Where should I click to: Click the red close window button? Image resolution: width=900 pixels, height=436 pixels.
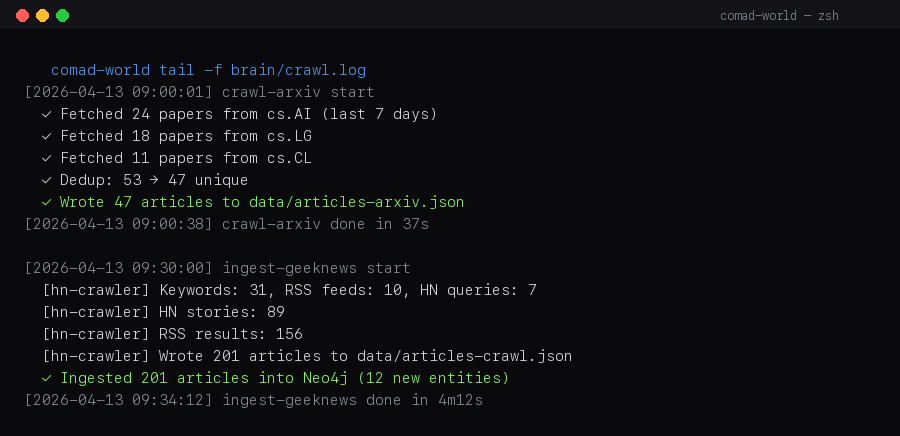(x=23, y=16)
